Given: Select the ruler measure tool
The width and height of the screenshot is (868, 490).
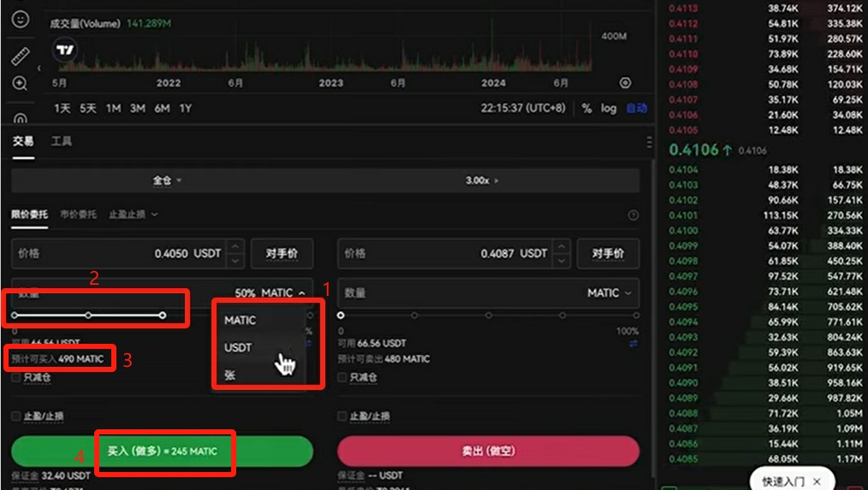Looking at the screenshot, I should [x=21, y=56].
